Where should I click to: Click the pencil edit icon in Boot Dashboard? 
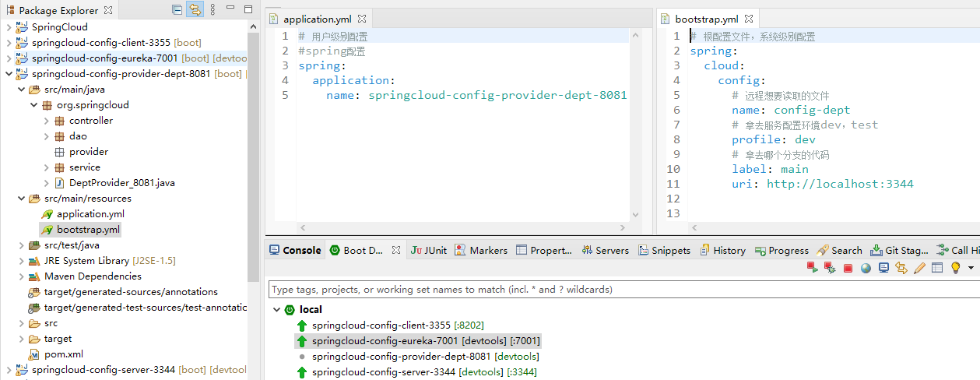pyautogui.click(x=919, y=268)
